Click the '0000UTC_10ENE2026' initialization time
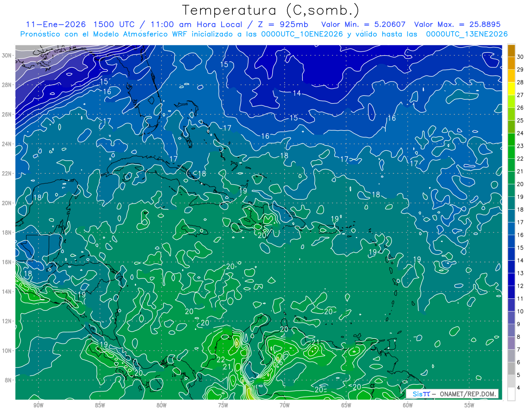Viewport: 532px width, 411px height. (x=302, y=34)
